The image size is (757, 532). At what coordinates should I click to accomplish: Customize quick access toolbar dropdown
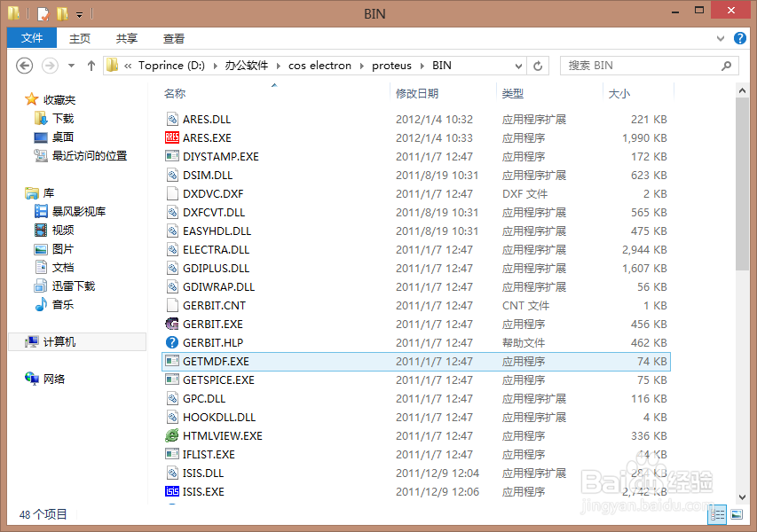click(80, 14)
